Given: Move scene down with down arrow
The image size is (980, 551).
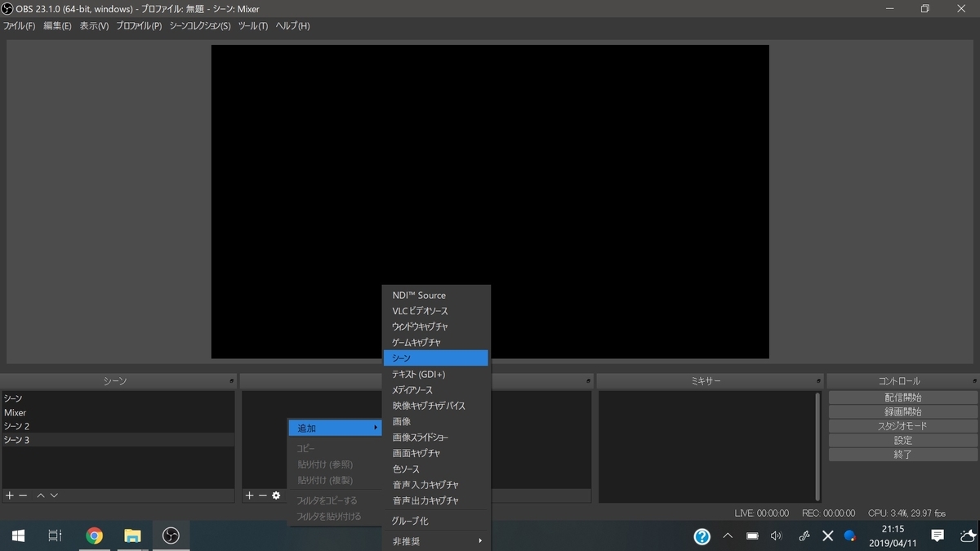Looking at the screenshot, I should [x=54, y=495].
